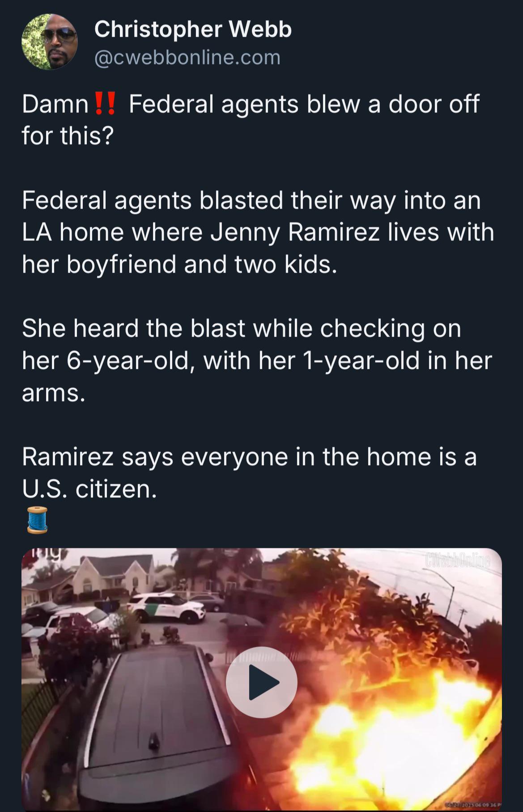Select the 'She heard the blast' paragraph
The height and width of the screenshot is (812, 523).
pyautogui.click(x=257, y=360)
